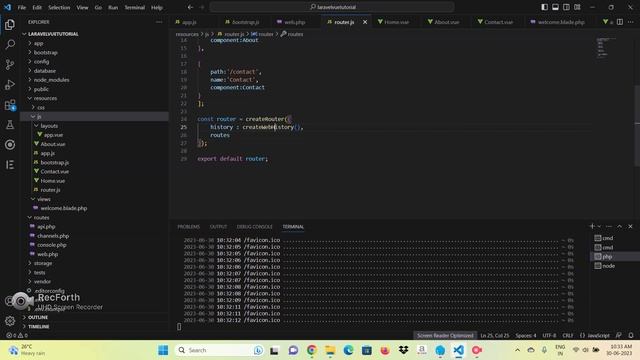Show the Problems panel tab
Screen dimensions: 640x360
pyautogui.click(x=189, y=227)
